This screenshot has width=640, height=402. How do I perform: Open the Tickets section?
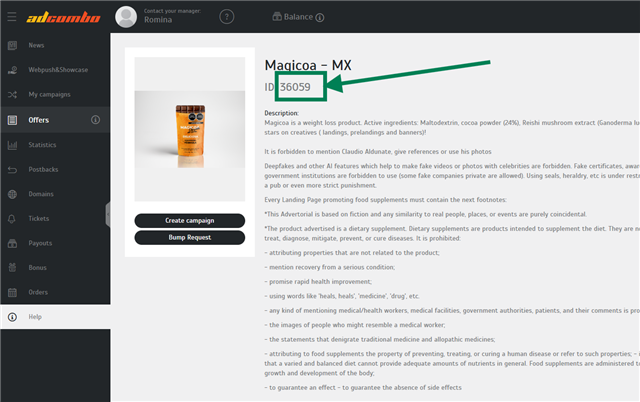[55, 218]
